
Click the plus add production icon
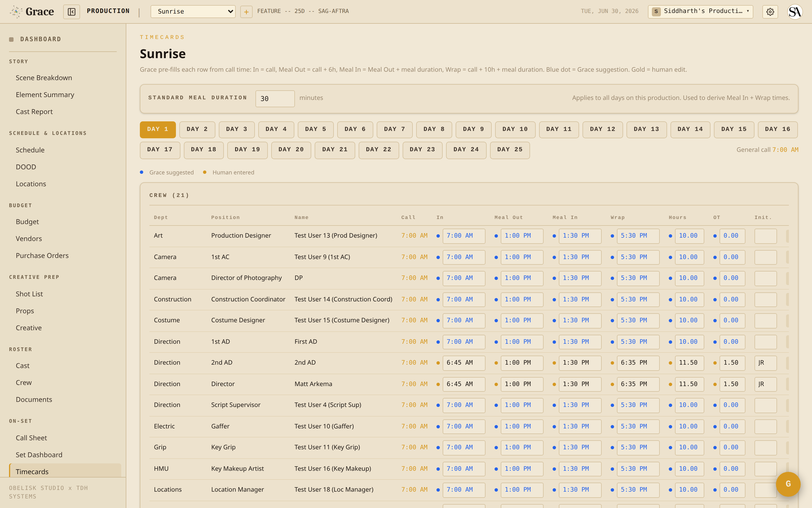pyautogui.click(x=246, y=12)
